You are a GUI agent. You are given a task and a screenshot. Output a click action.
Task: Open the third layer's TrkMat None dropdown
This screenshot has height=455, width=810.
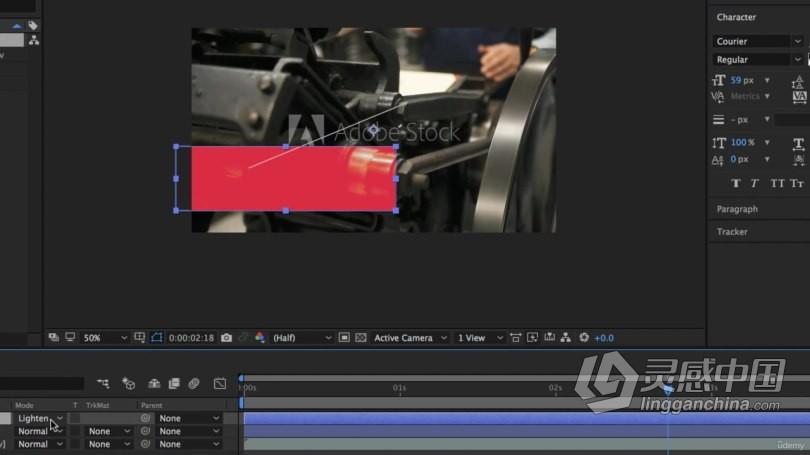click(108, 444)
